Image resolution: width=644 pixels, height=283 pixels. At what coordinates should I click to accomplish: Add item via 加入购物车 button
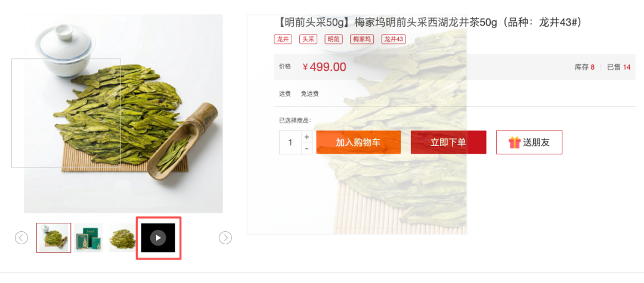pyautogui.click(x=358, y=142)
